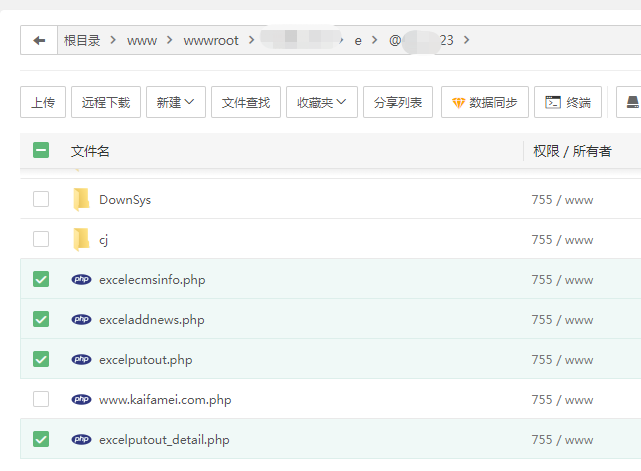641x471 pixels.
Task: Click the 上传 upload button
Action: click(x=43, y=102)
